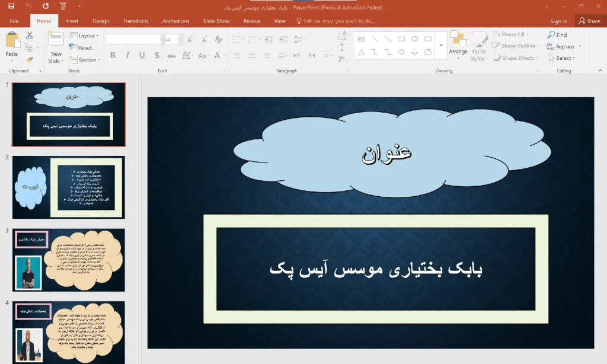Viewport: 607px width, 364px height.
Task: Apply bold formatting to text
Action: tap(113, 55)
